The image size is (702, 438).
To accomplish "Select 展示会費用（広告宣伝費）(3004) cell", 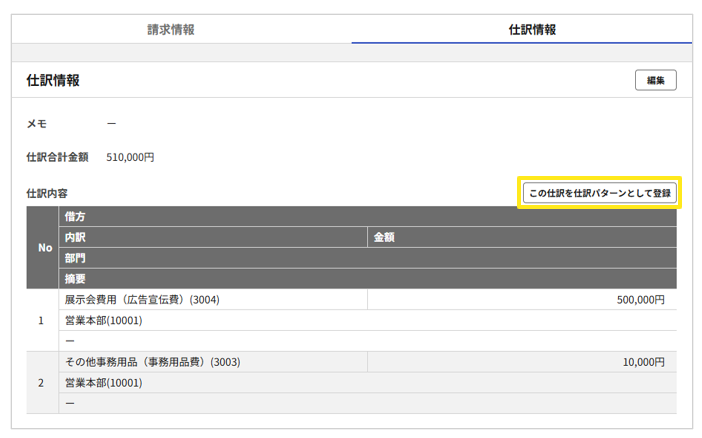I will point(213,300).
